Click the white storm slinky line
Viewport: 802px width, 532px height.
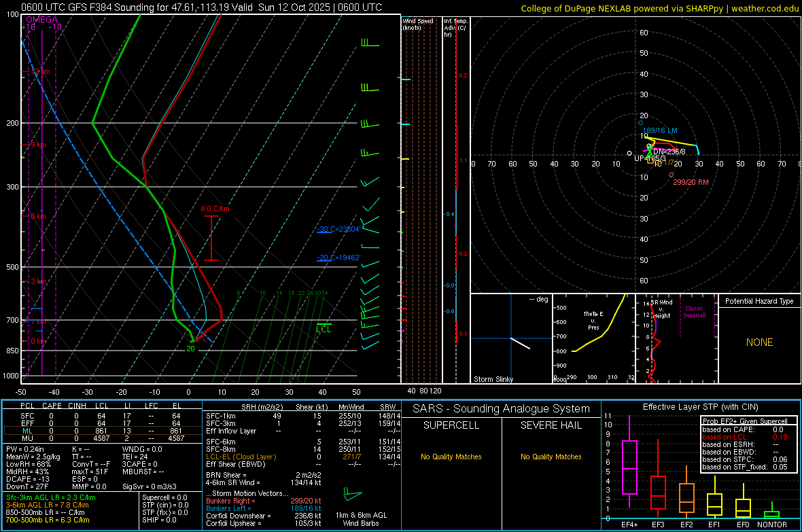521,344
